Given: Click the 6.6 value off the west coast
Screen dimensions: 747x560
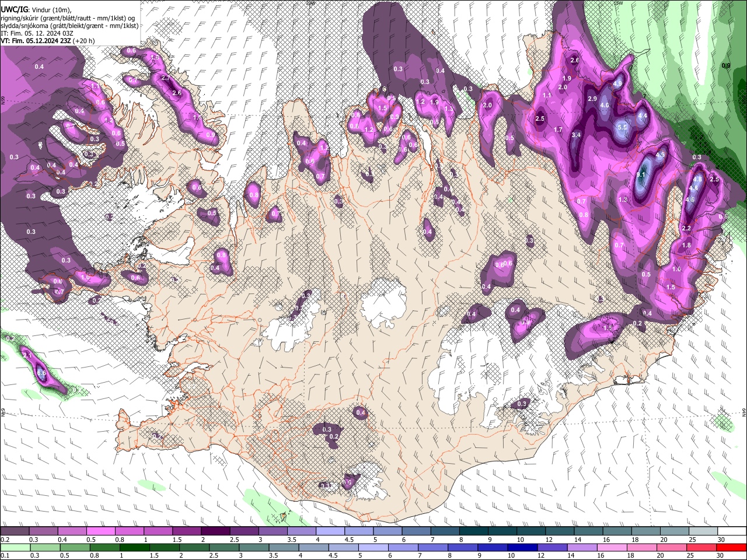Looking at the screenshot, I should (41, 373).
